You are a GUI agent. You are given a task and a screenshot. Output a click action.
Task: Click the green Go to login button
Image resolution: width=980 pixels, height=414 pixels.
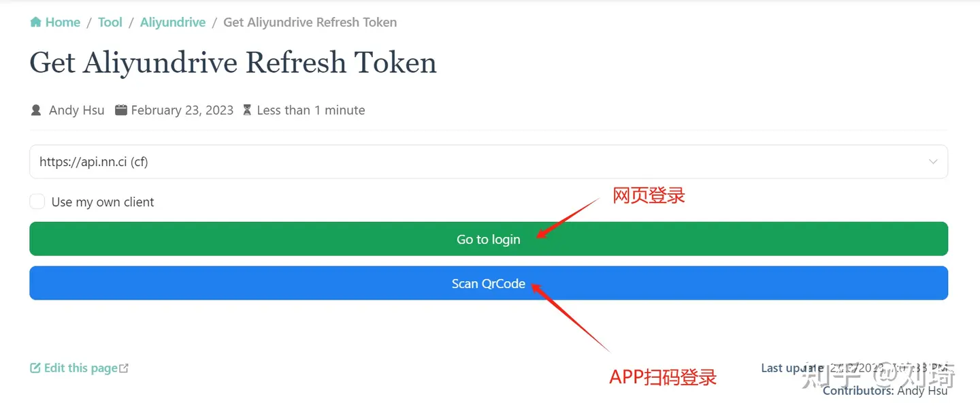489,239
